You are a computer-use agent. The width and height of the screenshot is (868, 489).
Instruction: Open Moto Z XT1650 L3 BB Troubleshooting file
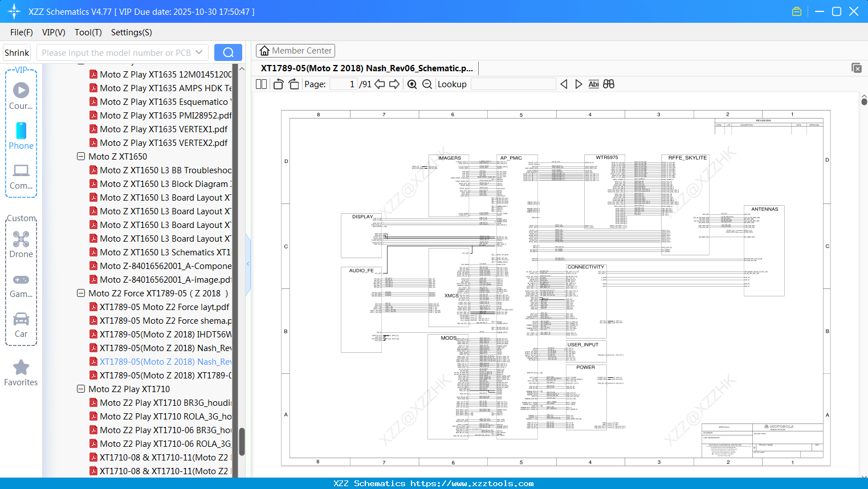pos(165,170)
